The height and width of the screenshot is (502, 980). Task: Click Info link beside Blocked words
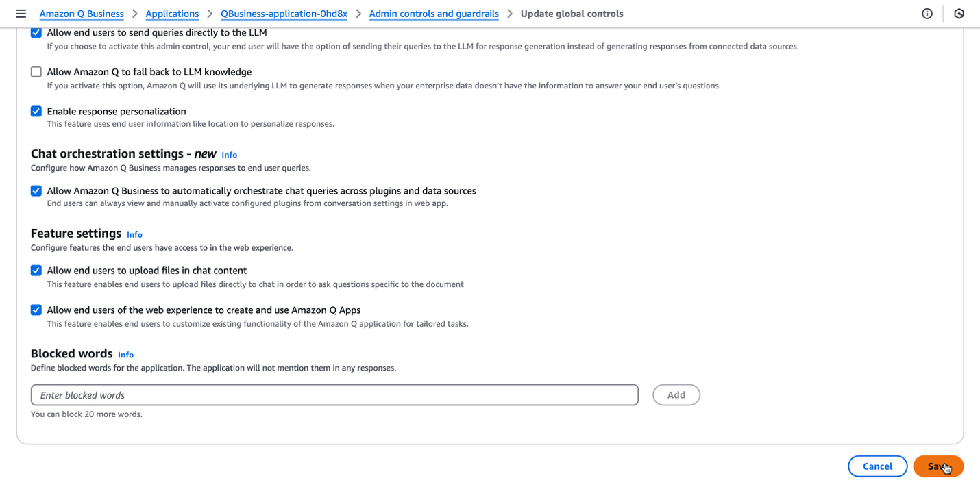click(x=125, y=355)
